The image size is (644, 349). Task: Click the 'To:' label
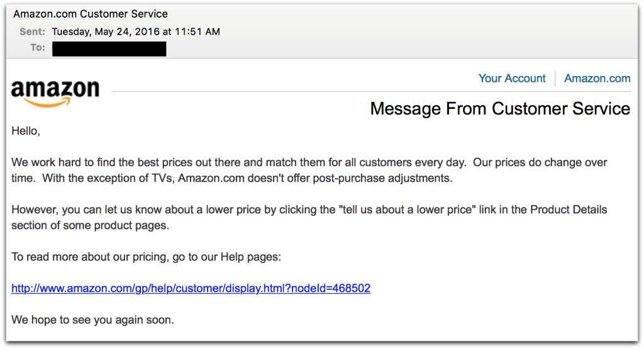click(38, 48)
